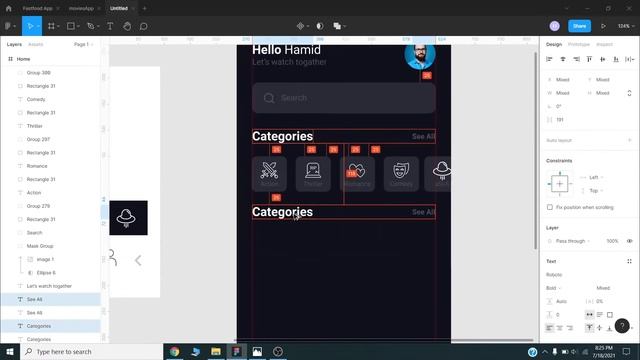The image size is (640, 360).
Task: Open the zoom level 124% dropdown
Action: point(626,26)
